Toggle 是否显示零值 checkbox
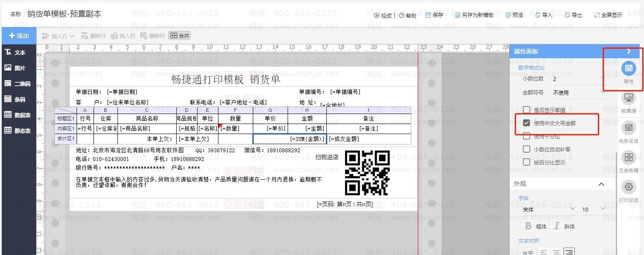644x255 pixels. coord(527,110)
